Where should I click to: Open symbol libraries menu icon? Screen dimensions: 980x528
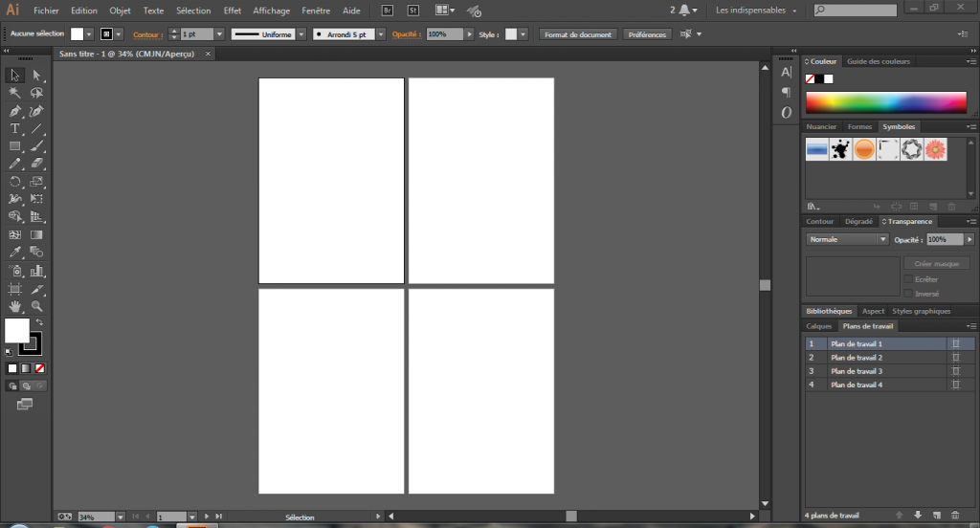813,207
